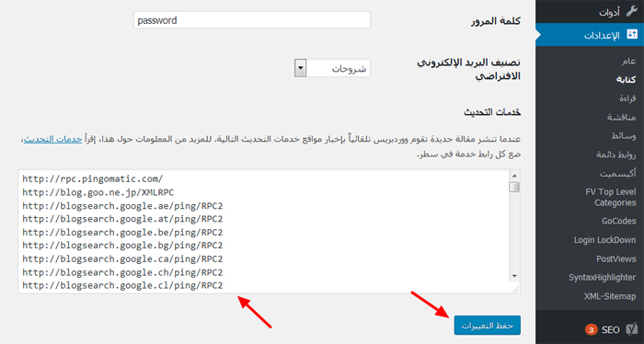
Task: Open Login LockDown settings
Action: pos(605,240)
